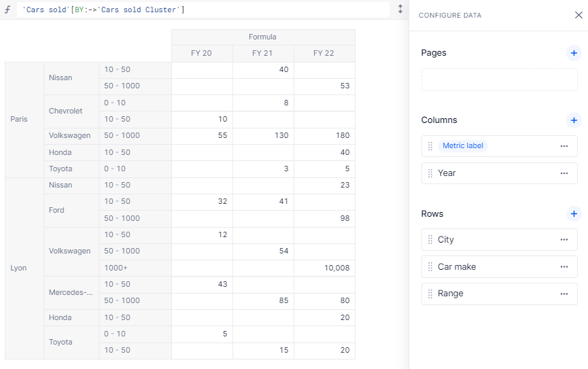Screen dimensions: 588x369
Task: Click the cell with value 180
Action: click(324, 136)
